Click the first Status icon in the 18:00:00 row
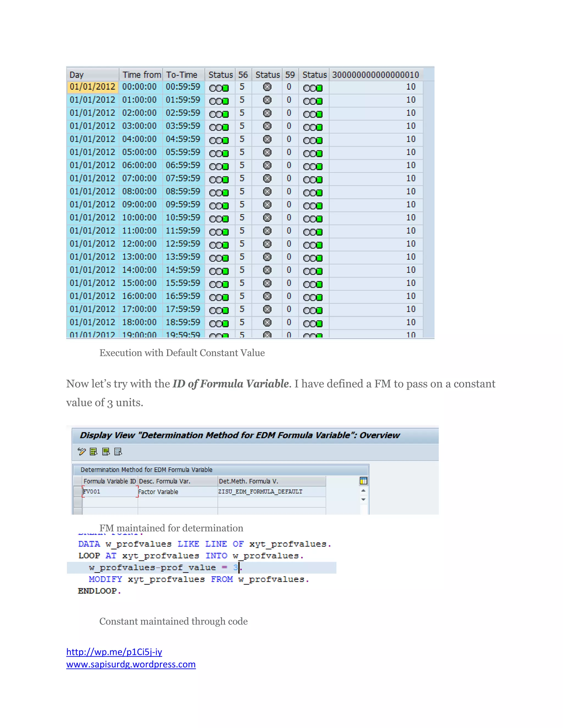The width and height of the screenshot is (563, 728). coord(219,324)
